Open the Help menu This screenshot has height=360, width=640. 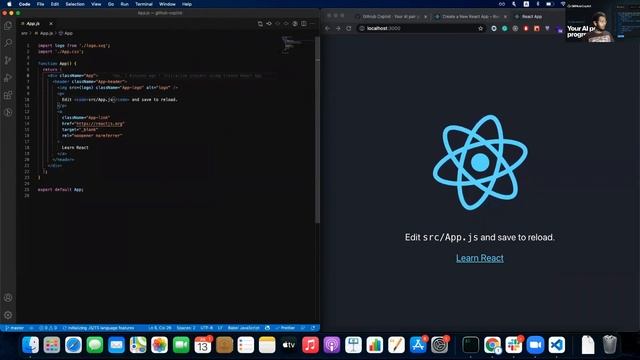click(187, 4)
